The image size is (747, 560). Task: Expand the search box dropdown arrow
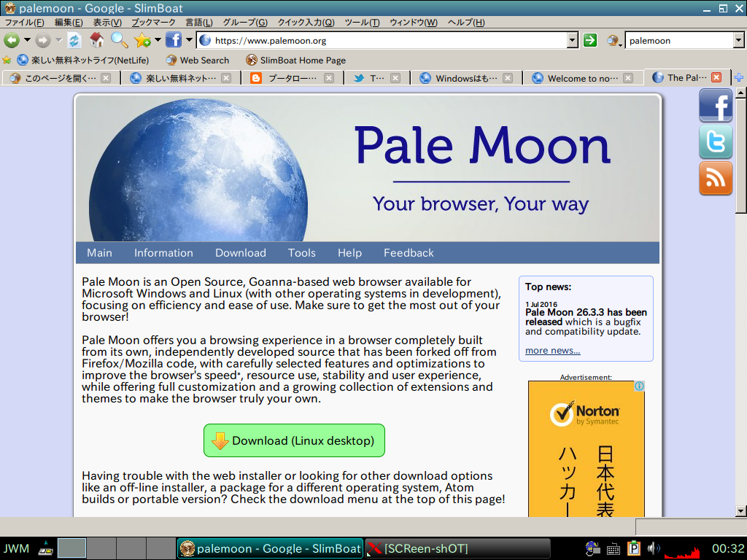click(x=739, y=41)
